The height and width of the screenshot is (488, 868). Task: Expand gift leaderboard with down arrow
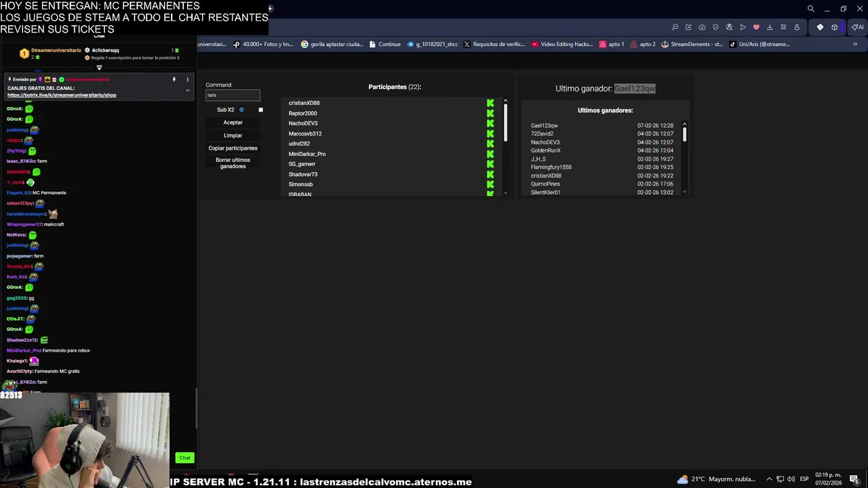click(x=99, y=68)
